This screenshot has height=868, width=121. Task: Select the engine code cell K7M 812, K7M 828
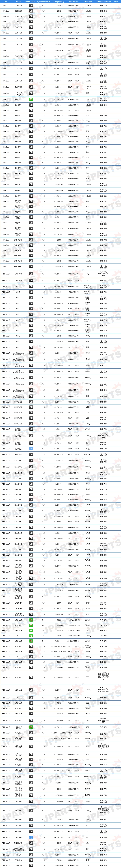pos(103,99)
